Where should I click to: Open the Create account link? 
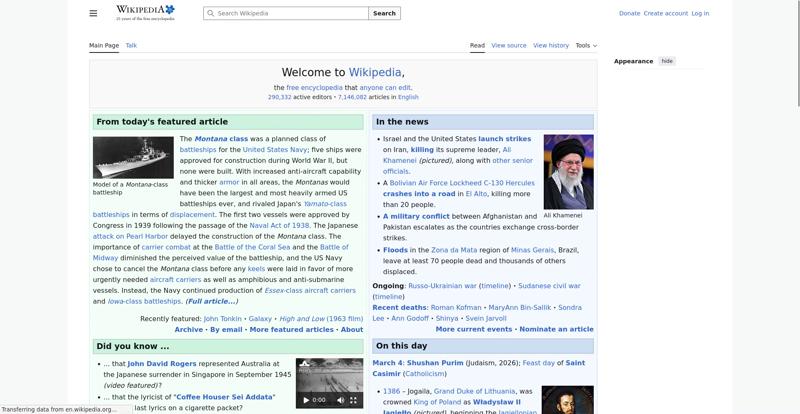(x=666, y=14)
